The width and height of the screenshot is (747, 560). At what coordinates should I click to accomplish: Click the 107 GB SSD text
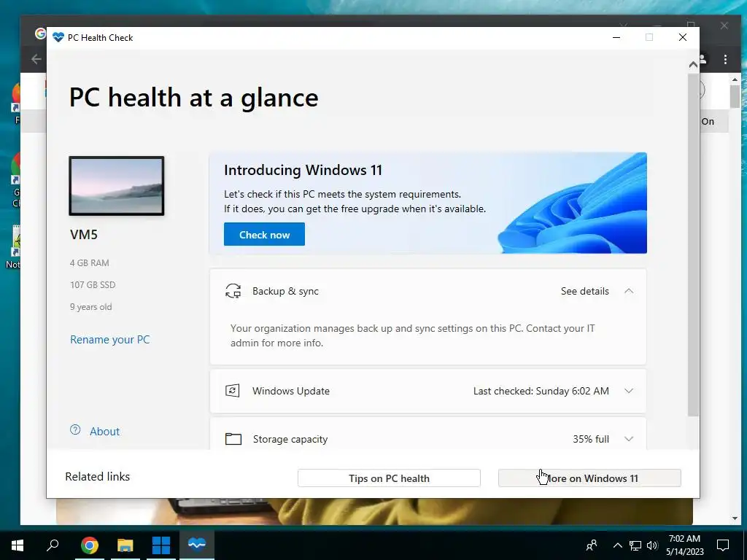93,285
